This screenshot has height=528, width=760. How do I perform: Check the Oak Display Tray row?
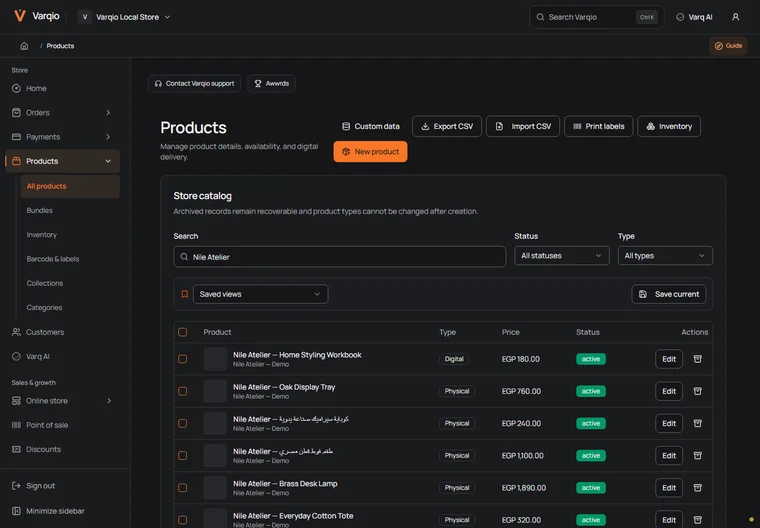[183, 391]
